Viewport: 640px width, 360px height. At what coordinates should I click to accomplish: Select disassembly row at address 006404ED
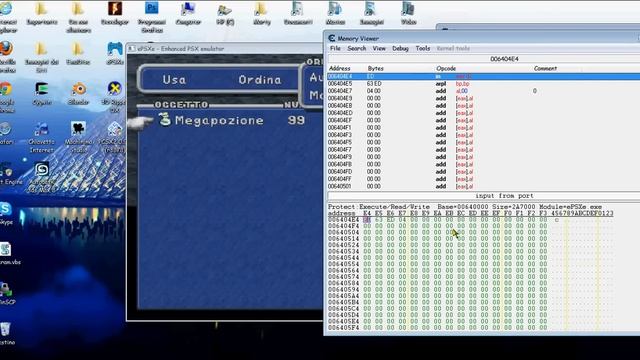[484, 113]
